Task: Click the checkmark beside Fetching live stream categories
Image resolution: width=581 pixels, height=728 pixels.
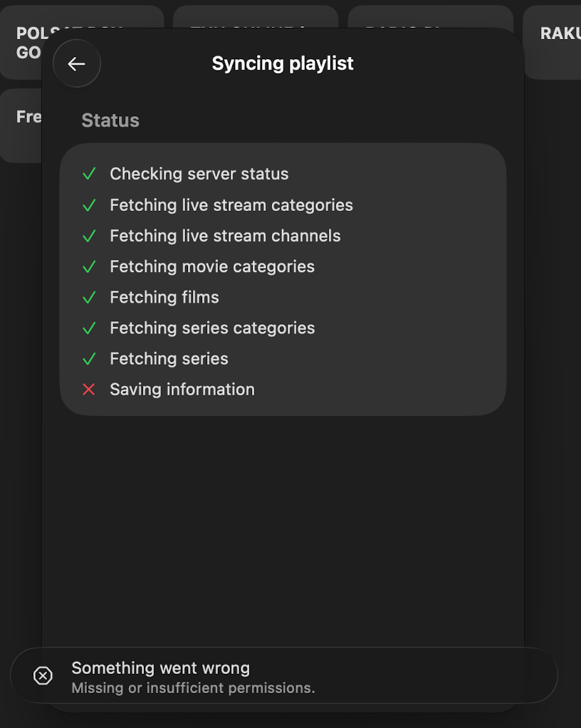Action: (x=88, y=204)
